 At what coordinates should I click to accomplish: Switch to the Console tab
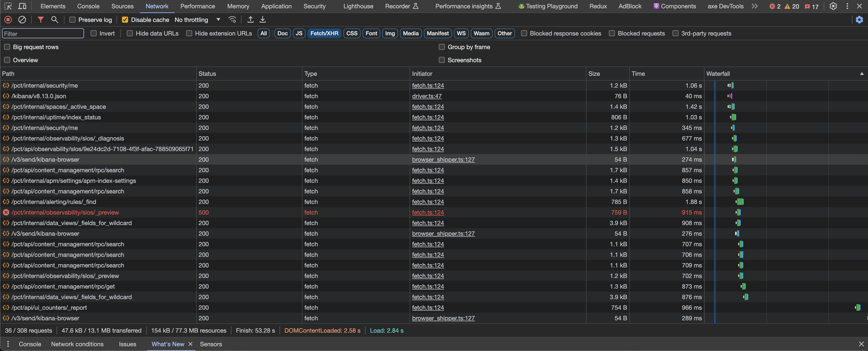(x=88, y=6)
